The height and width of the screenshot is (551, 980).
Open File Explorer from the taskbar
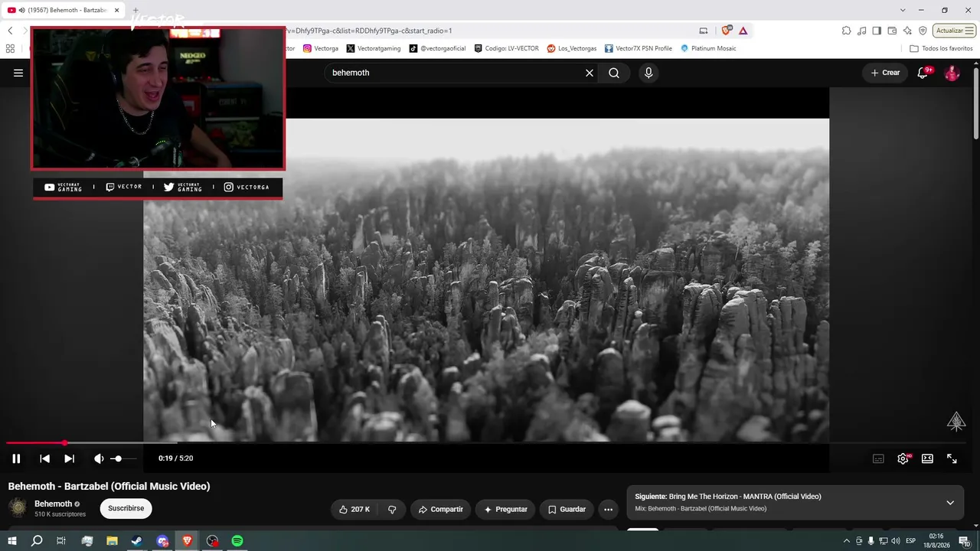pyautogui.click(x=112, y=541)
